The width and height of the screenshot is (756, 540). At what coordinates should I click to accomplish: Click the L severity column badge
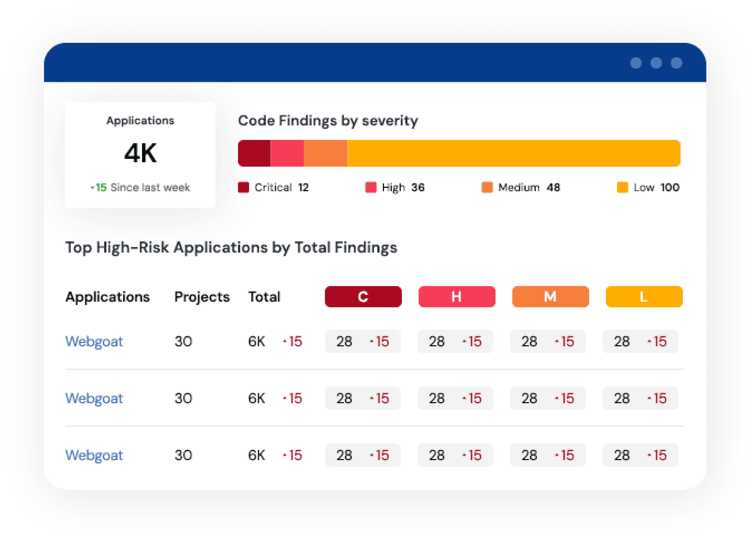(644, 296)
